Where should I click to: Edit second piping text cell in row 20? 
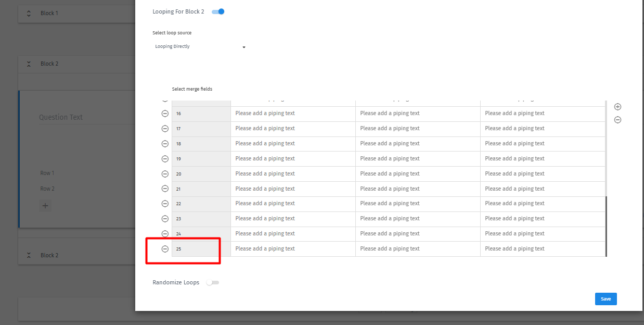click(418, 174)
